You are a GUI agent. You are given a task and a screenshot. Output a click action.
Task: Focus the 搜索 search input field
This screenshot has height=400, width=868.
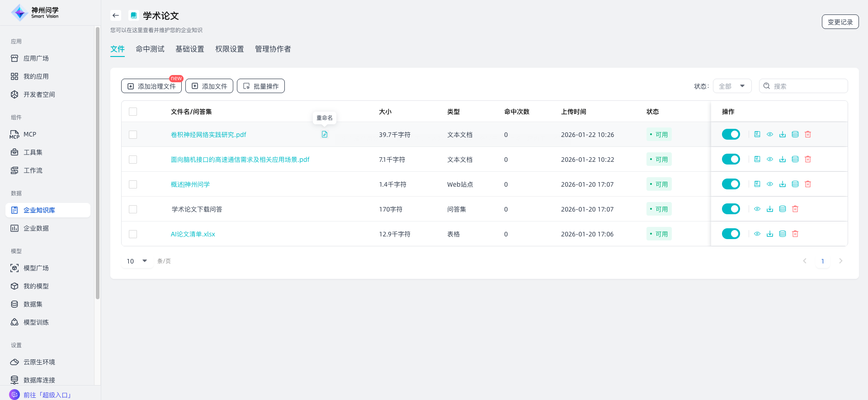point(808,86)
